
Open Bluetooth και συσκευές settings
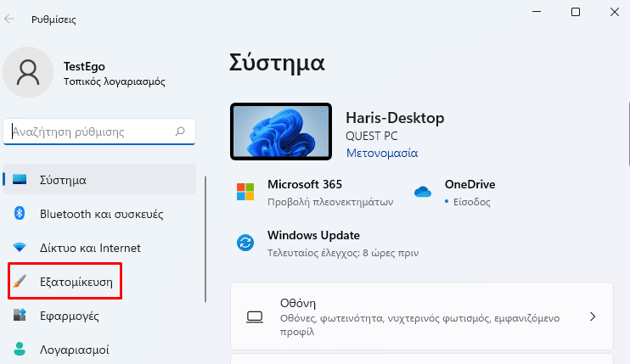(x=99, y=214)
